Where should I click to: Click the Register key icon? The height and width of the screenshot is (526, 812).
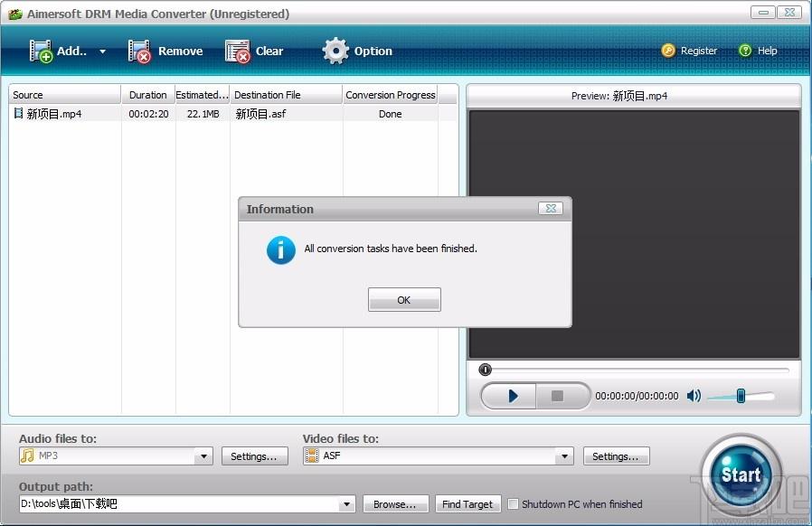coord(668,51)
